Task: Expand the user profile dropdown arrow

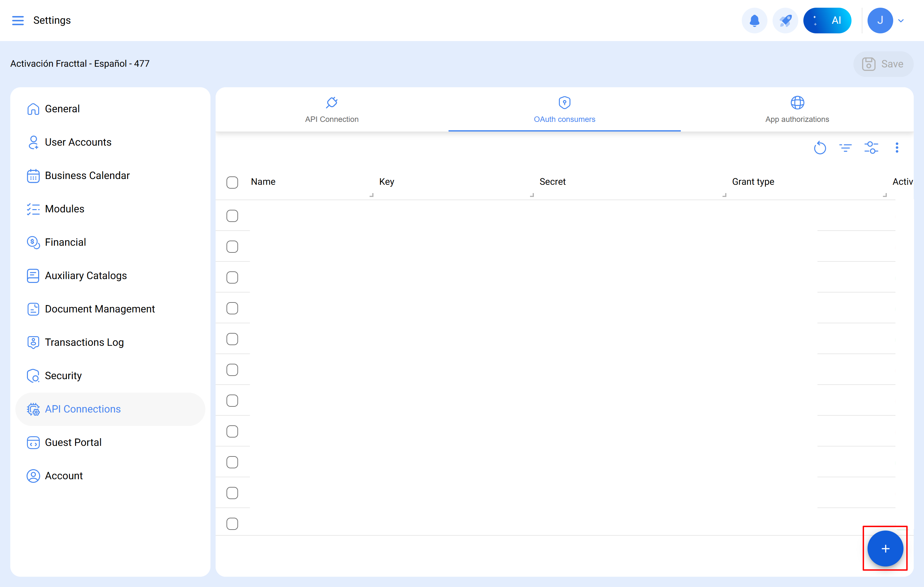Action: click(901, 21)
